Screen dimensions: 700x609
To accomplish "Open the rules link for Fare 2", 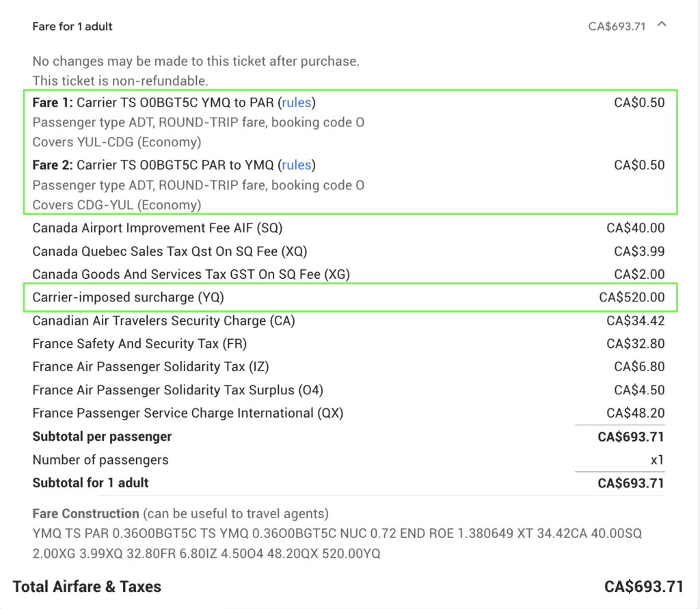I will tap(296, 165).
